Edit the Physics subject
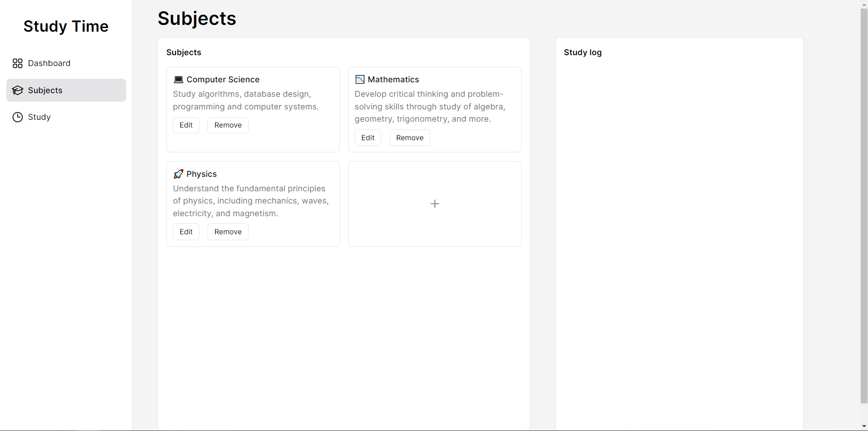This screenshot has height=431, width=868. 186,232
